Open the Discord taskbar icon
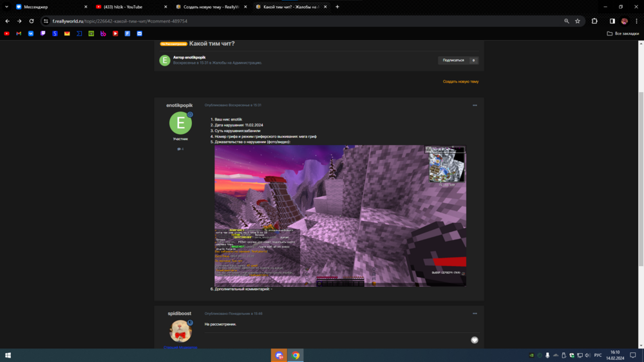 (279, 356)
